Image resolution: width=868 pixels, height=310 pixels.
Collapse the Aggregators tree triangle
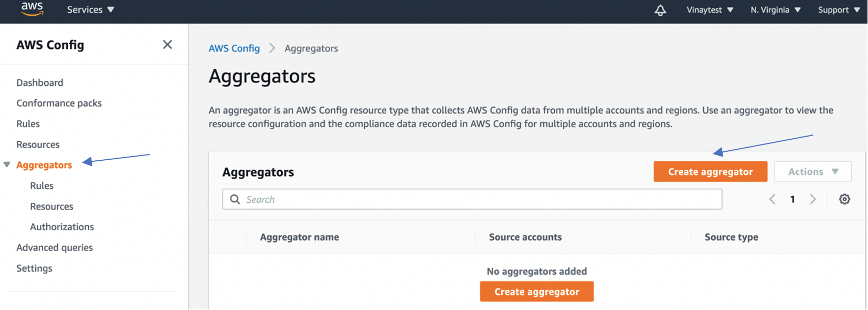(7, 165)
